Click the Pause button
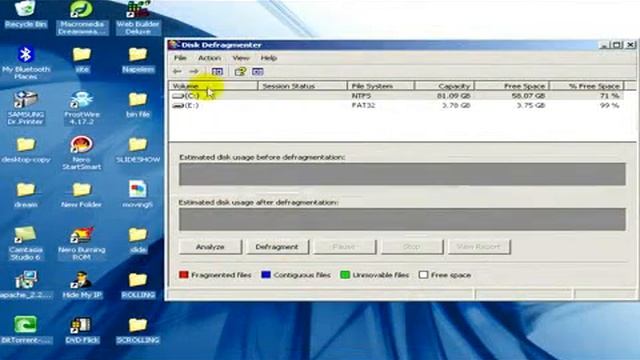 click(344, 247)
